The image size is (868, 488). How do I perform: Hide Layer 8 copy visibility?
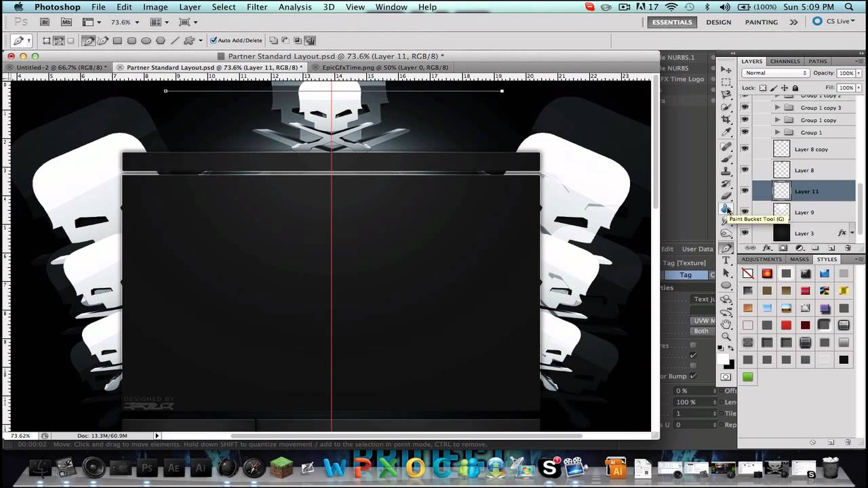pos(745,149)
